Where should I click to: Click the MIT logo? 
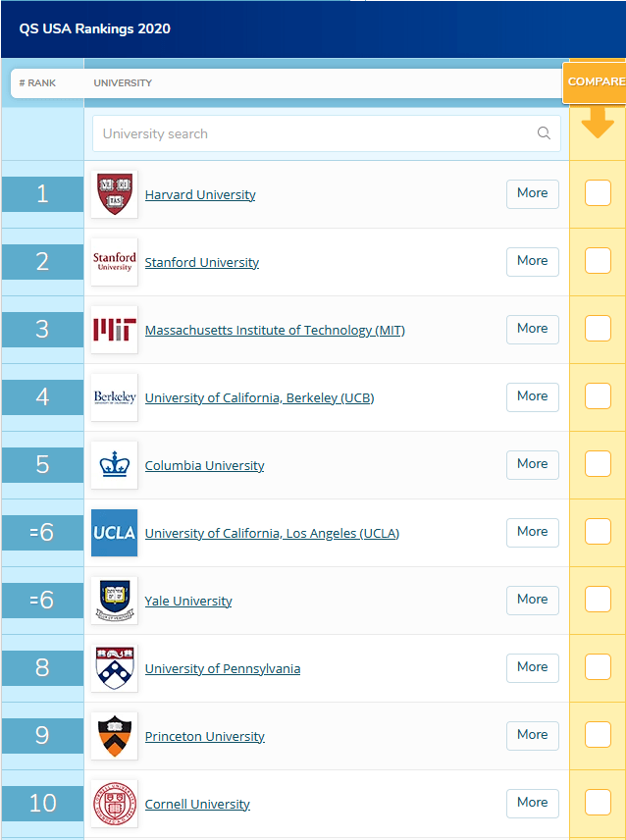click(x=115, y=330)
